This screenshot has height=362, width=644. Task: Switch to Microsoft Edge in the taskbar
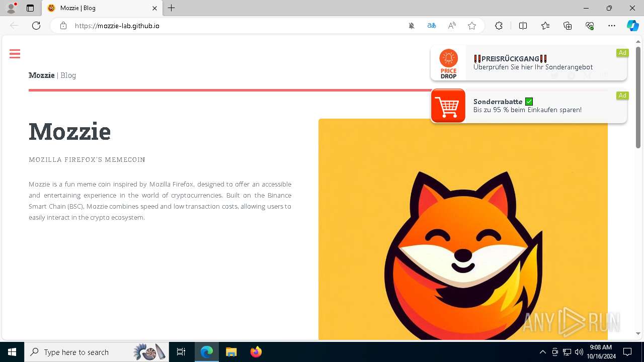click(x=207, y=352)
